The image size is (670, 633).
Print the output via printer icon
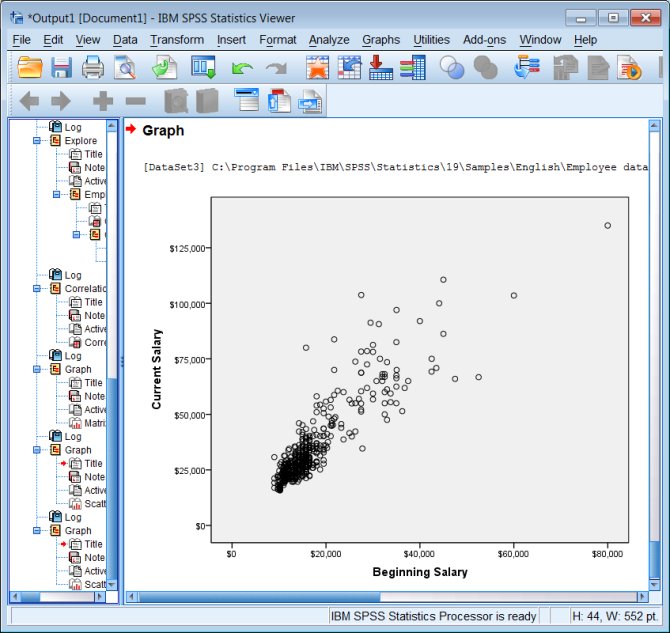click(93, 68)
